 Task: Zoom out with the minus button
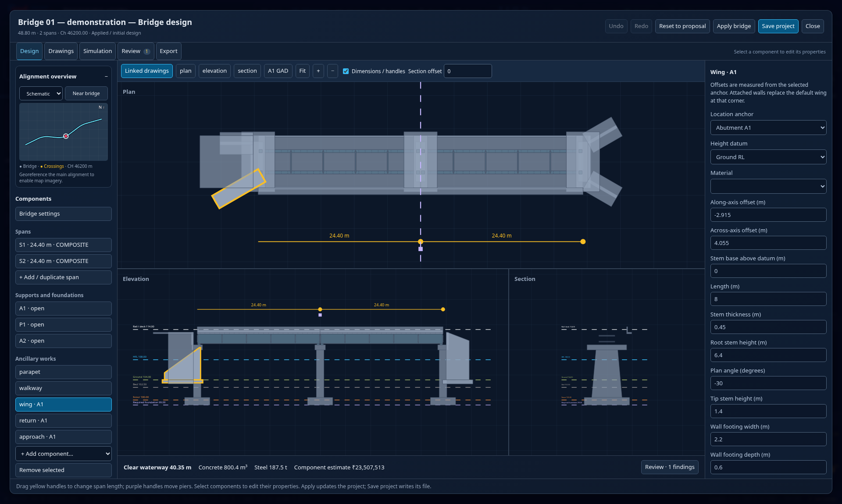click(332, 71)
